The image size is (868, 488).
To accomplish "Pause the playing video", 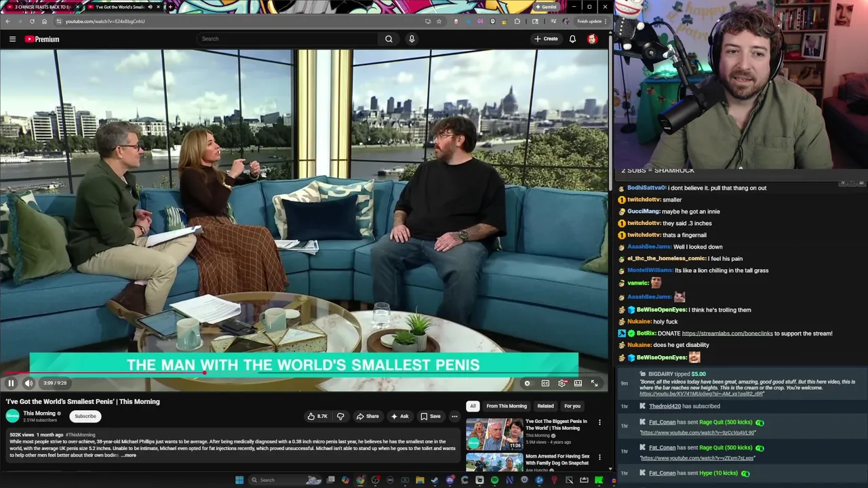I will pos(11,383).
